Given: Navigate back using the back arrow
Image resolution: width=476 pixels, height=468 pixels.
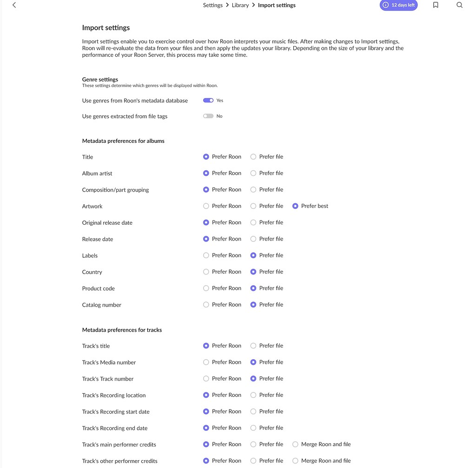Looking at the screenshot, I should pyautogui.click(x=14, y=5).
